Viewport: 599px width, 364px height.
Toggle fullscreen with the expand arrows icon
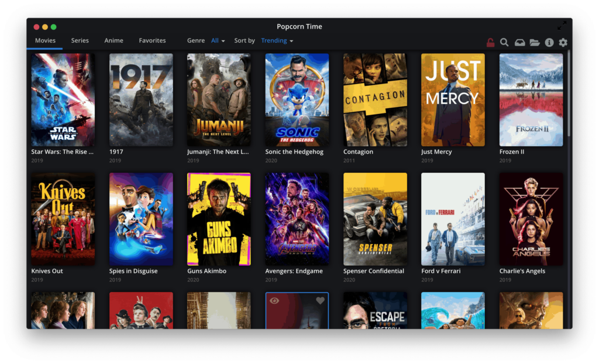pos(562,25)
